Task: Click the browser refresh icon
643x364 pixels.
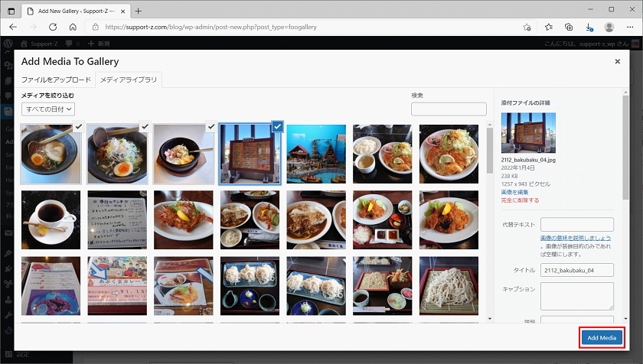Action: click(53, 27)
